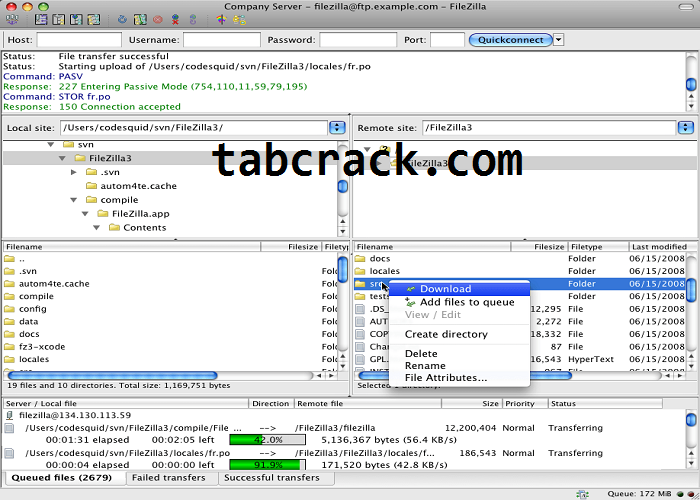Collapse the svn folder in local tree

tap(51, 144)
